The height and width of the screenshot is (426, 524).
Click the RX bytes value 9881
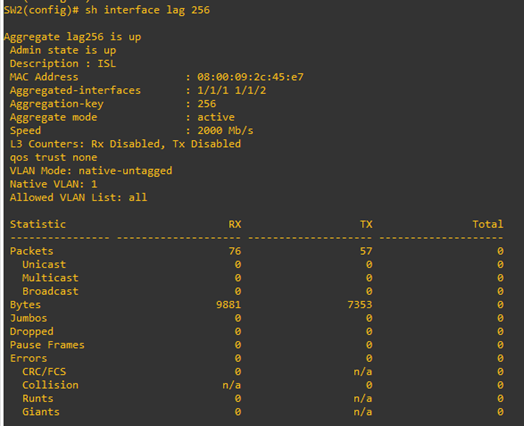coord(229,304)
